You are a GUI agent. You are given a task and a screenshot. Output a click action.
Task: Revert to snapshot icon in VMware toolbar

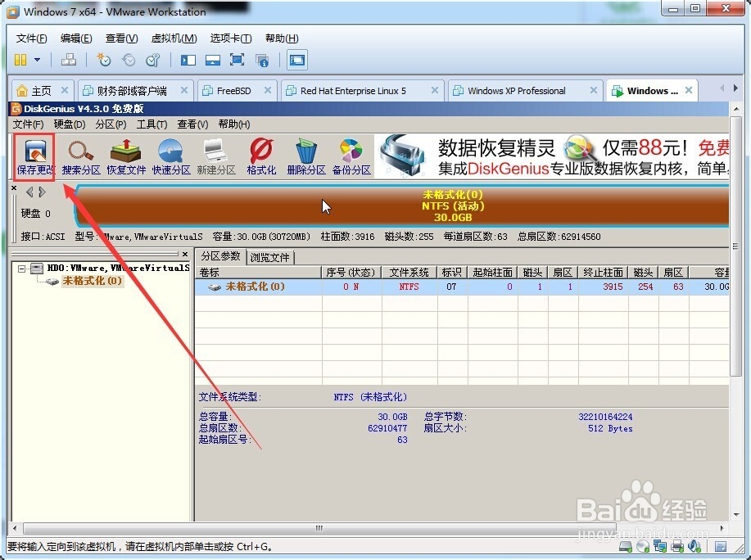pyautogui.click(x=129, y=60)
